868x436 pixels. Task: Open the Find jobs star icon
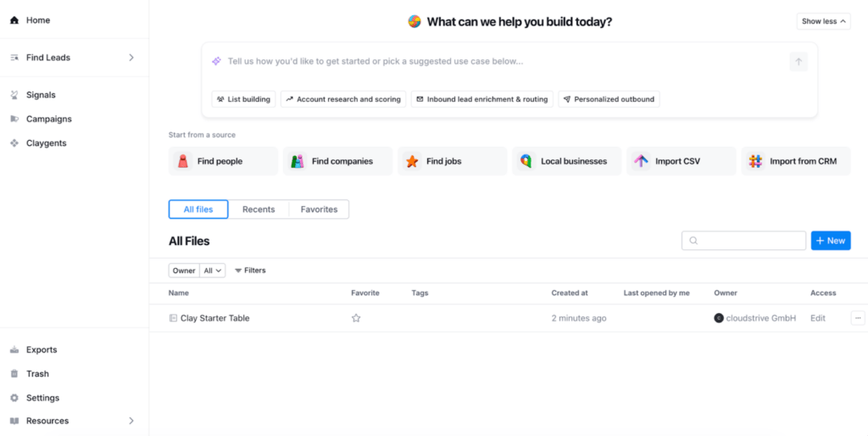pyautogui.click(x=412, y=161)
